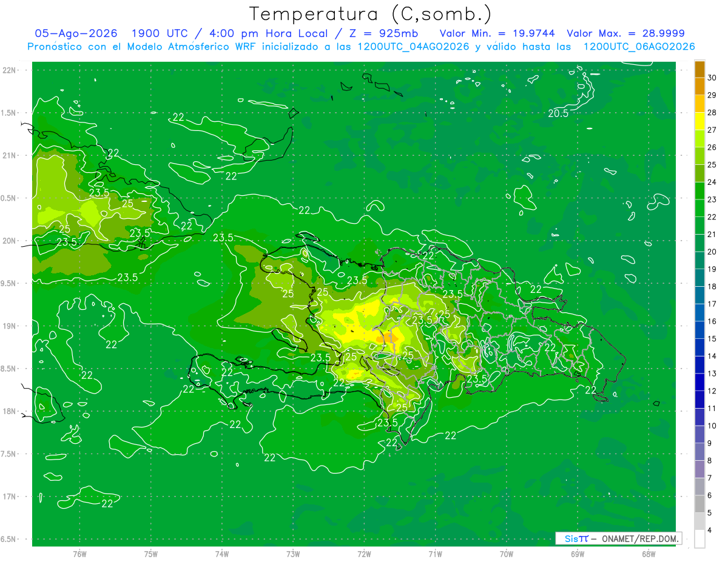
Task: Click the orange legend band between 29 and 30
Action: (x=699, y=86)
